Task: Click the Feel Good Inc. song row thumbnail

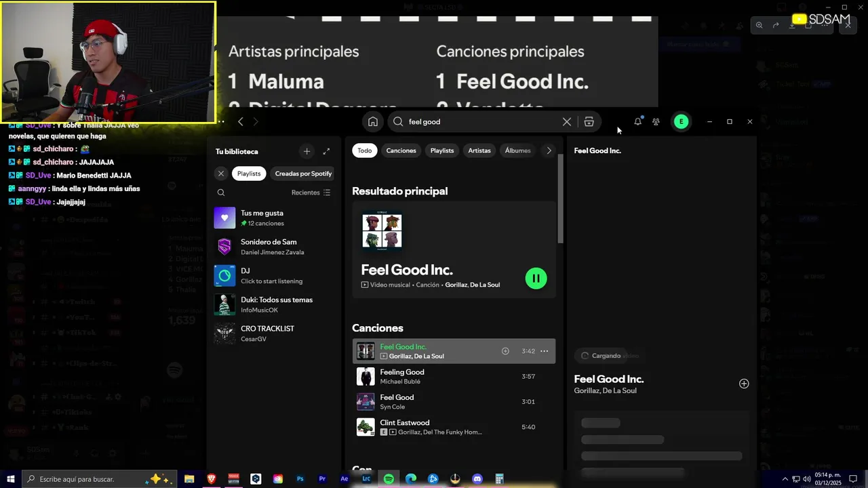Action: [366, 351]
